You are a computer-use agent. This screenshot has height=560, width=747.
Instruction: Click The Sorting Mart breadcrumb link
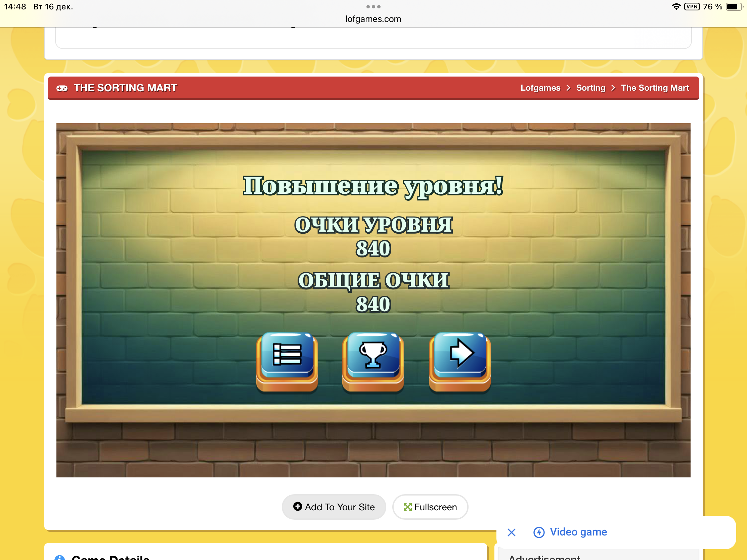(655, 88)
